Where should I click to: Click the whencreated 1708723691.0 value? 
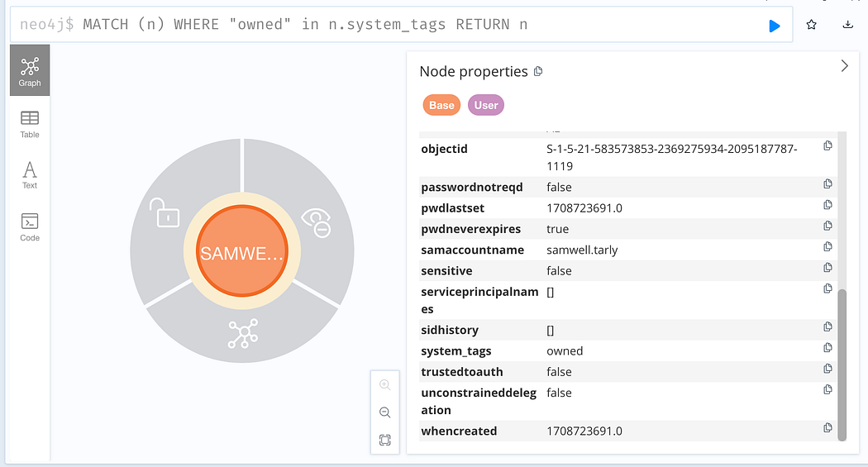[x=584, y=431]
